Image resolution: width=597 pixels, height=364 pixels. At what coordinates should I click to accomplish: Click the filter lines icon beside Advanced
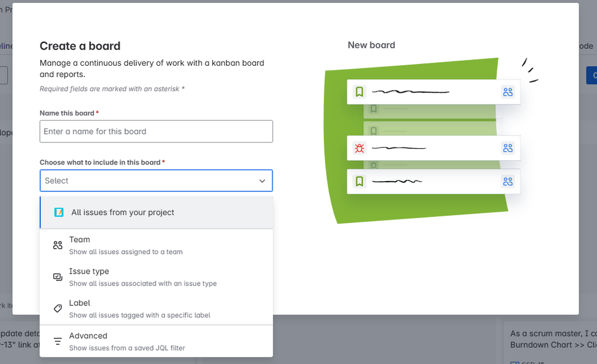[57, 341]
